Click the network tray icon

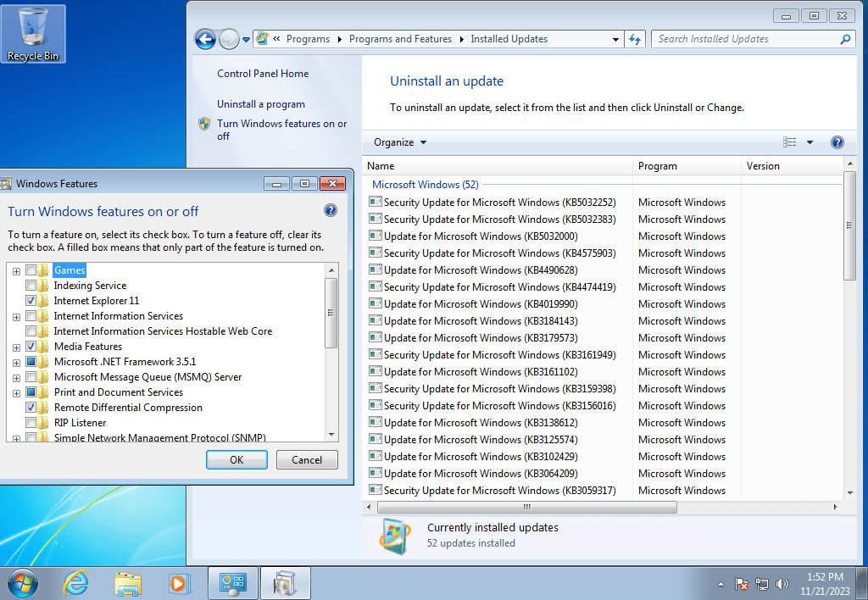(x=762, y=584)
